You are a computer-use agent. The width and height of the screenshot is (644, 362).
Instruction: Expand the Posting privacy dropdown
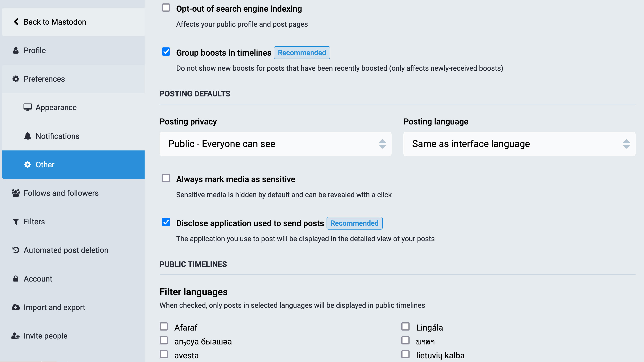click(x=275, y=144)
